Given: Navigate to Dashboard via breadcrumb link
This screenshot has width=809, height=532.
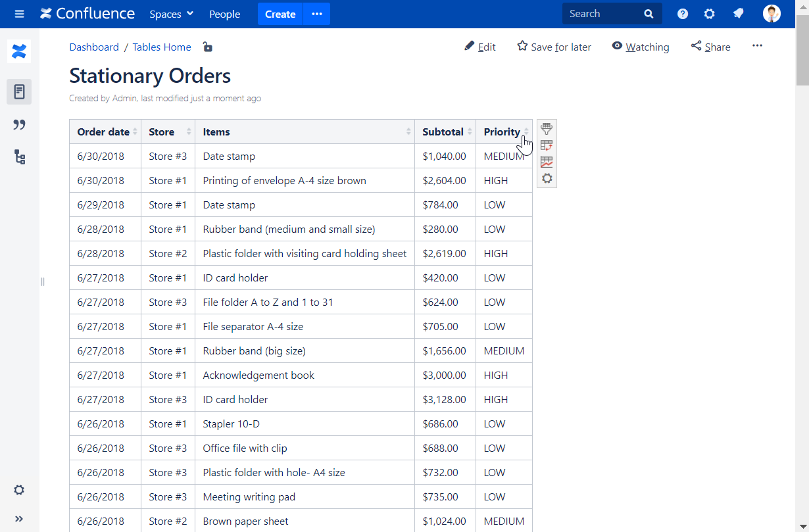Looking at the screenshot, I should [x=94, y=47].
